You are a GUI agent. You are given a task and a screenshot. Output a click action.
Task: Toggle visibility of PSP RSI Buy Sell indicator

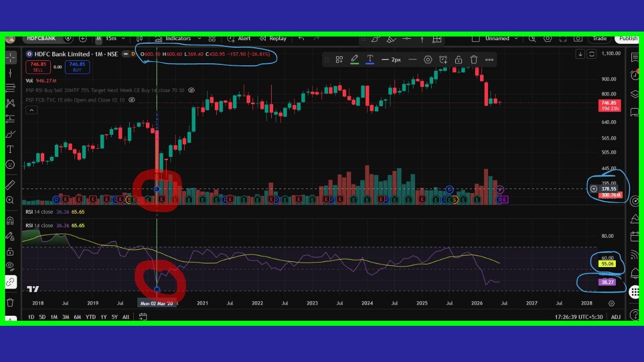pos(191,90)
